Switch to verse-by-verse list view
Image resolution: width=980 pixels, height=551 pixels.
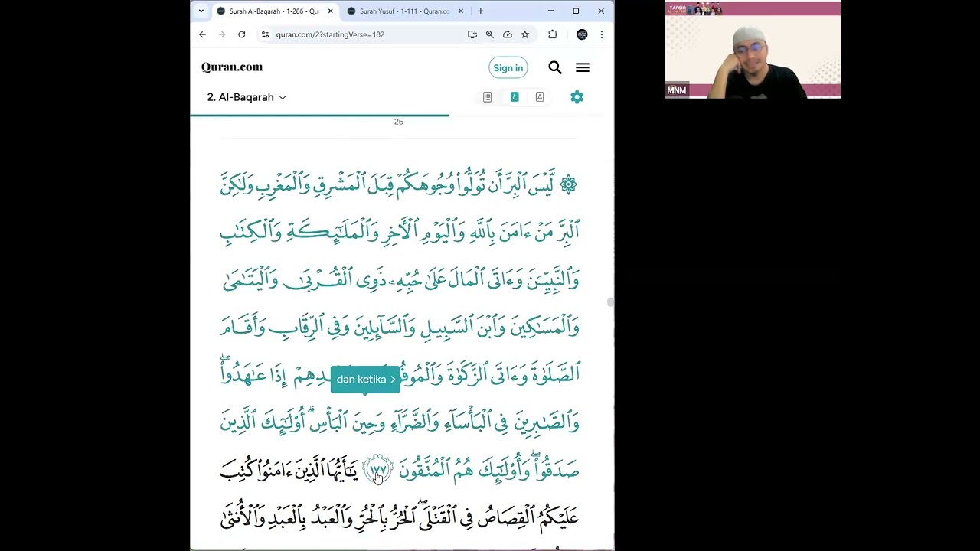click(x=488, y=97)
